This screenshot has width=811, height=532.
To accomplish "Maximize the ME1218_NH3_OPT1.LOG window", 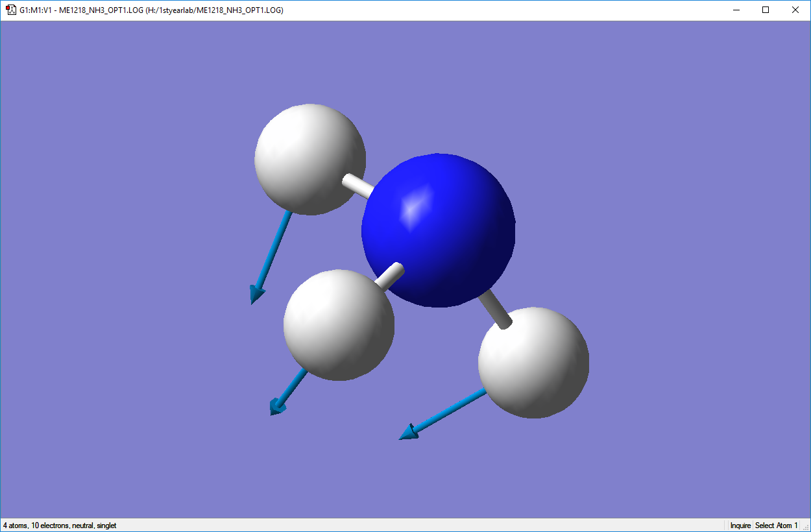I will [x=766, y=10].
